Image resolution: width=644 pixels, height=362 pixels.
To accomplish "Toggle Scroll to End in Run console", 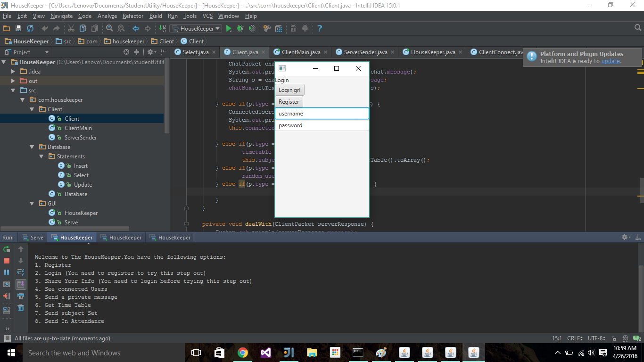I will coord(21,284).
